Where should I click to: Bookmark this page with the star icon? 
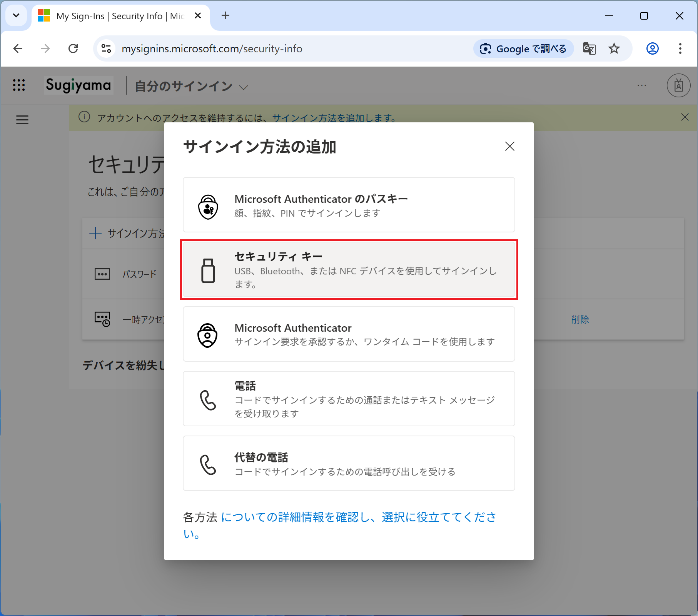(614, 49)
